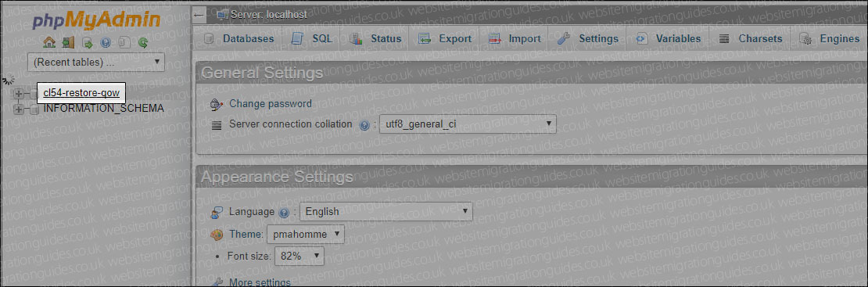Open the Recent tables dropdown
The width and height of the screenshot is (868, 287).
[x=96, y=62]
